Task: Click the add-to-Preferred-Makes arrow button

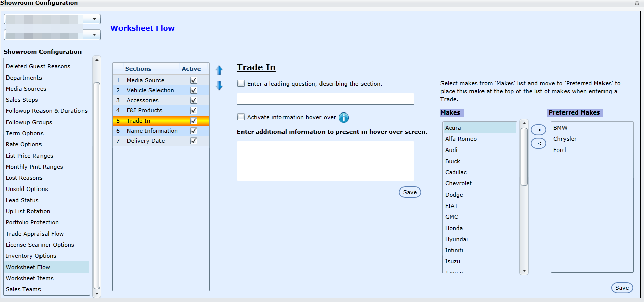Action: (x=538, y=130)
